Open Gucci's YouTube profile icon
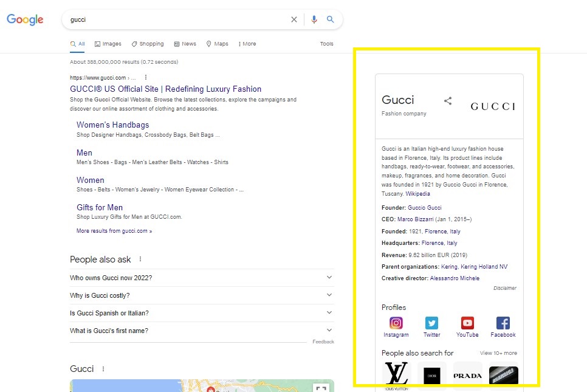 tap(467, 322)
